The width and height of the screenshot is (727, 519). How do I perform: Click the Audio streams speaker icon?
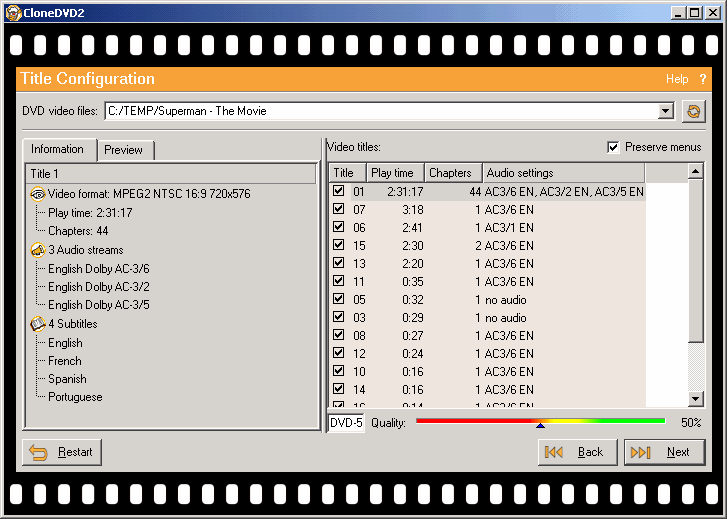pos(38,250)
